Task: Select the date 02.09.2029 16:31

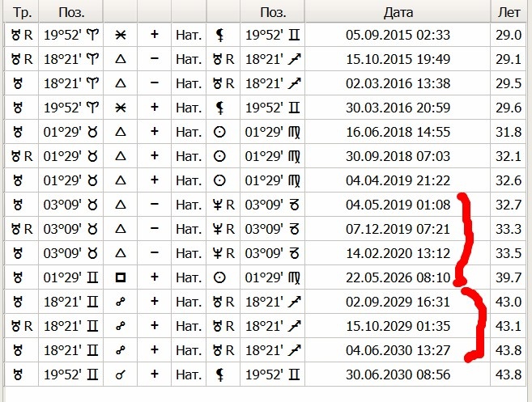Action: 398,302
